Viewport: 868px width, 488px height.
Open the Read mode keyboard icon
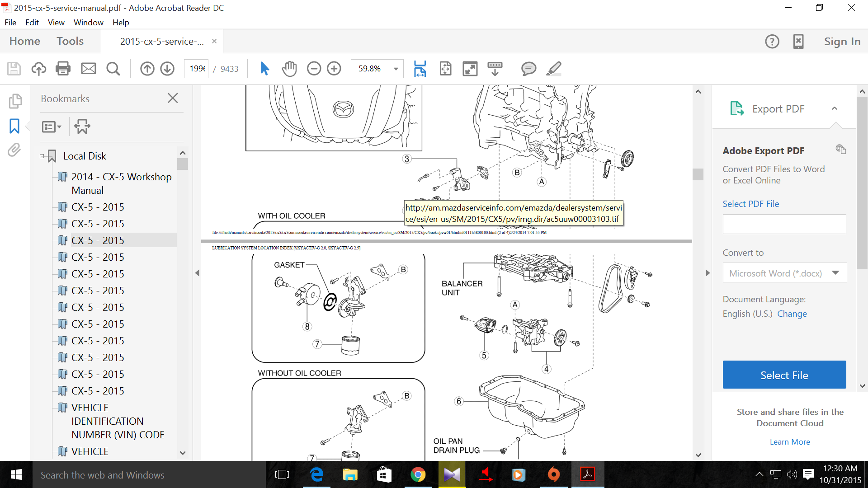click(x=495, y=69)
